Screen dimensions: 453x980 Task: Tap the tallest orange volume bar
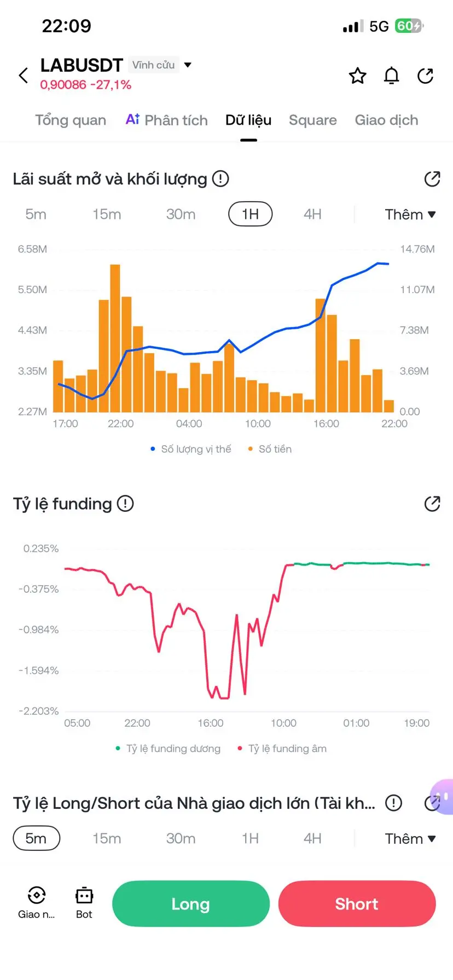(x=115, y=338)
